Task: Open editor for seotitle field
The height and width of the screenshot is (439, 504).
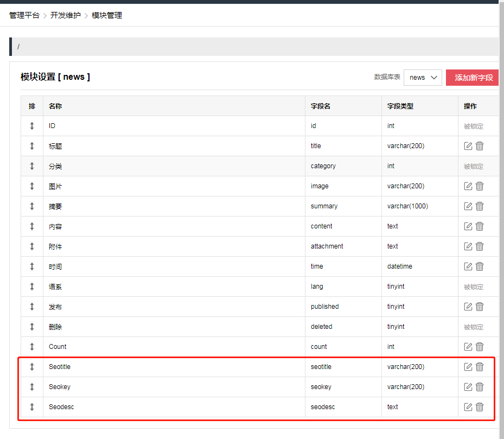Action: pyautogui.click(x=468, y=367)
